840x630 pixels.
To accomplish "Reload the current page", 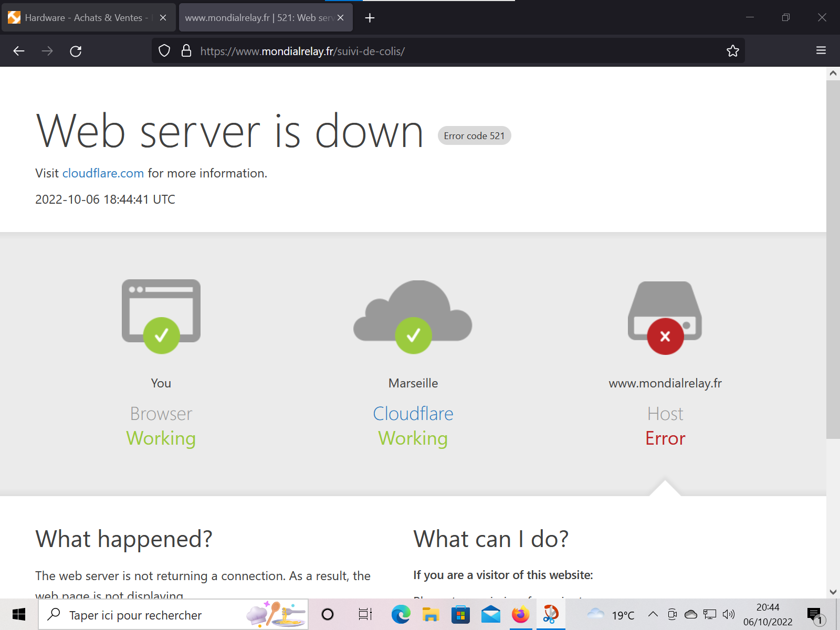I will [76, 51].
